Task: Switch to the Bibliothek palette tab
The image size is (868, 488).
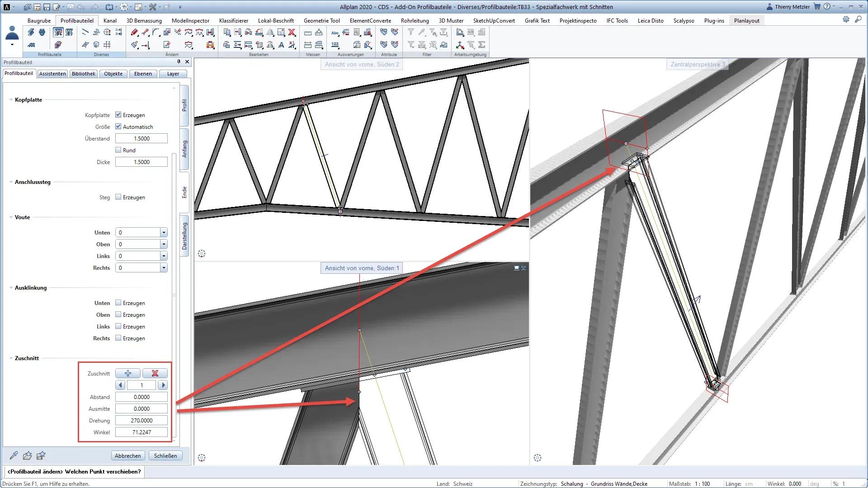Action: coord(84,74)
